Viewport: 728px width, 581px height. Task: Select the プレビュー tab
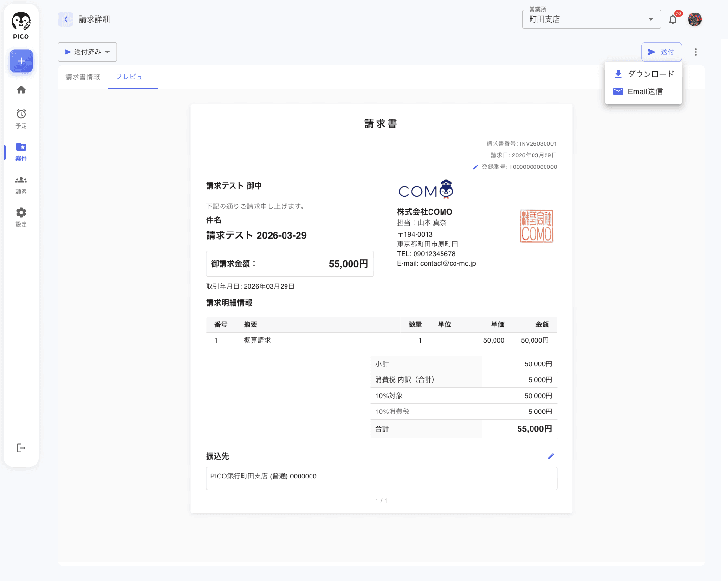(133, 77)
